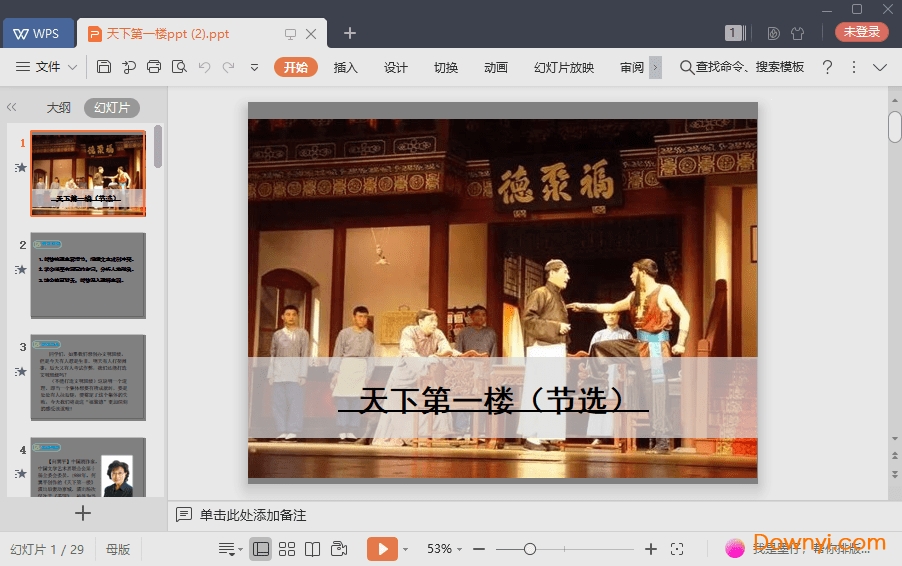Close the 天下第一楼ppt document tab

[x=311, y=34]
